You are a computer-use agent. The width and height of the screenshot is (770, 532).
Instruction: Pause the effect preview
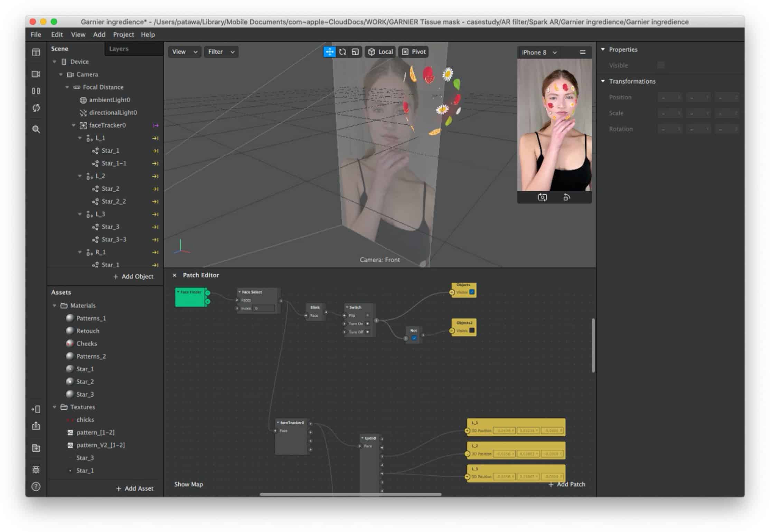coord(36,91)
